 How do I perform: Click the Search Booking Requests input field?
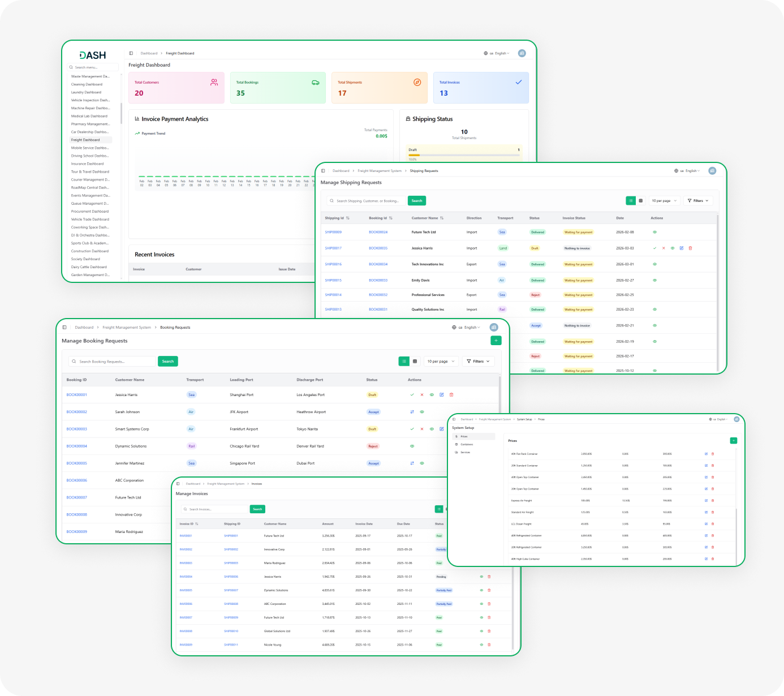point(112,361)
